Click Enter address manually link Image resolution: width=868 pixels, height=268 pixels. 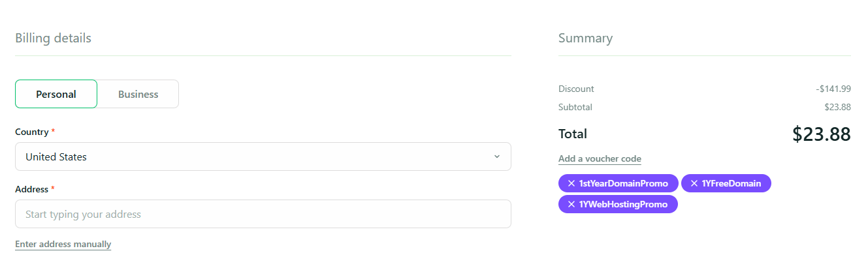point(63,245)
